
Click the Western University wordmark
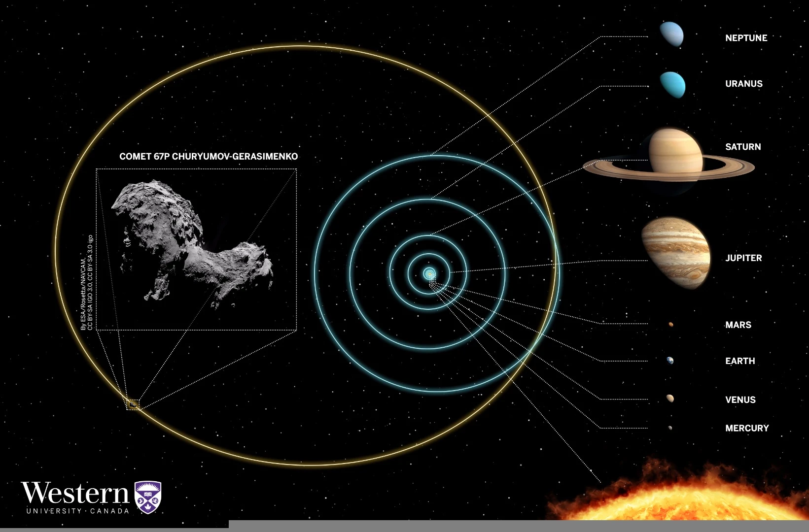pos(75,498)
